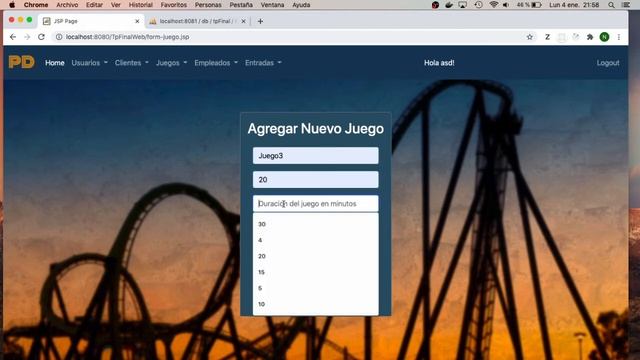
Task: Select suggestion 20 in the autocomplete list
Action: (316, 256)
